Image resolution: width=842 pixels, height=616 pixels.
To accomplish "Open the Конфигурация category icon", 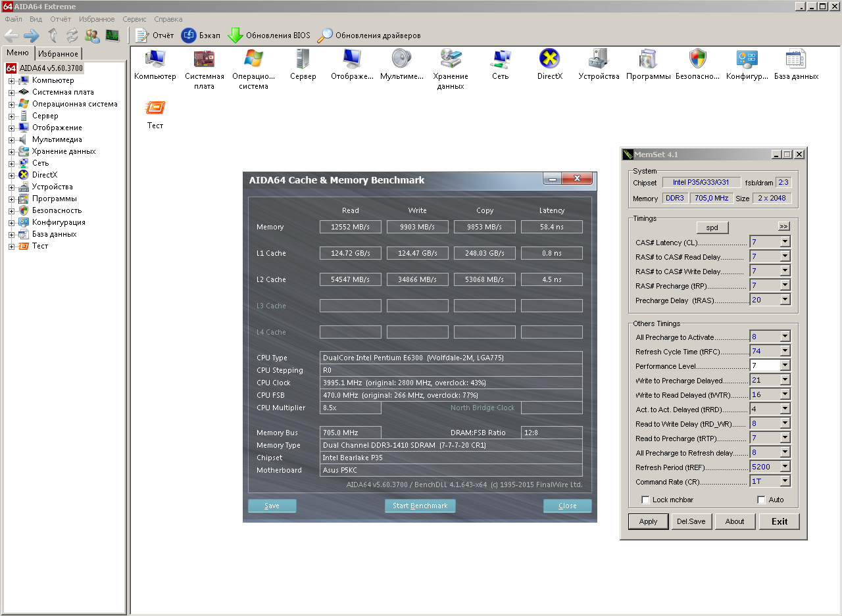I will point(747,59).
